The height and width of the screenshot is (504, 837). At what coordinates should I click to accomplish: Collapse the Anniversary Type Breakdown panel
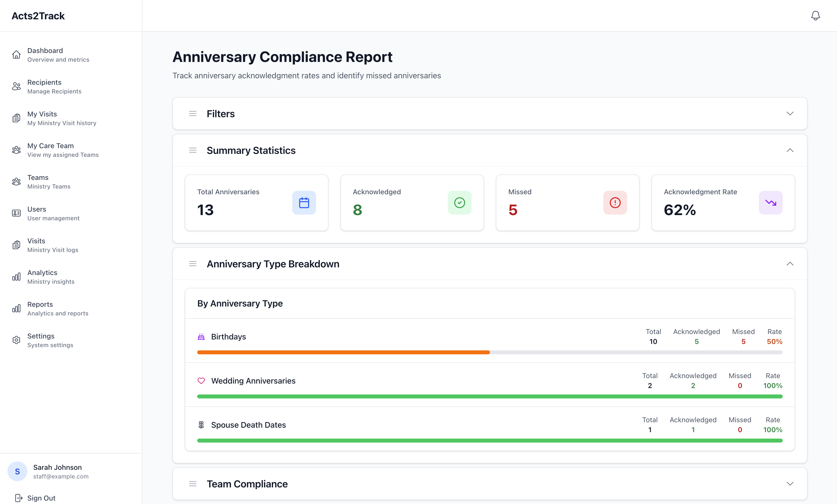pyautogui.click(x=790, y=264)
